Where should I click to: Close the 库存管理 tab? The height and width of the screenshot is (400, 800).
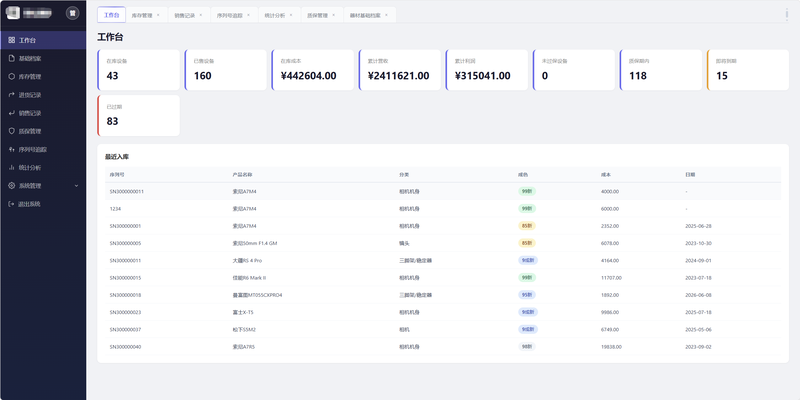pyautogui.click(x=158, y=15)
